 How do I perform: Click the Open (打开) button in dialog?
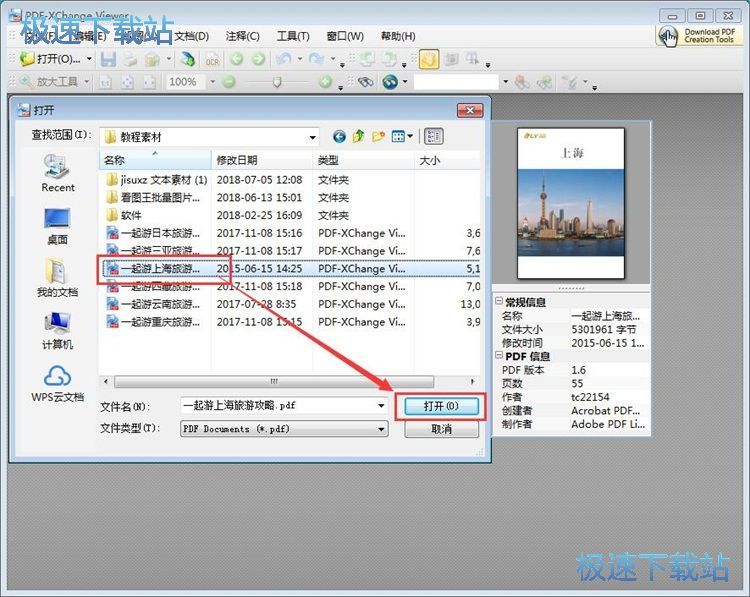point(441,406)
